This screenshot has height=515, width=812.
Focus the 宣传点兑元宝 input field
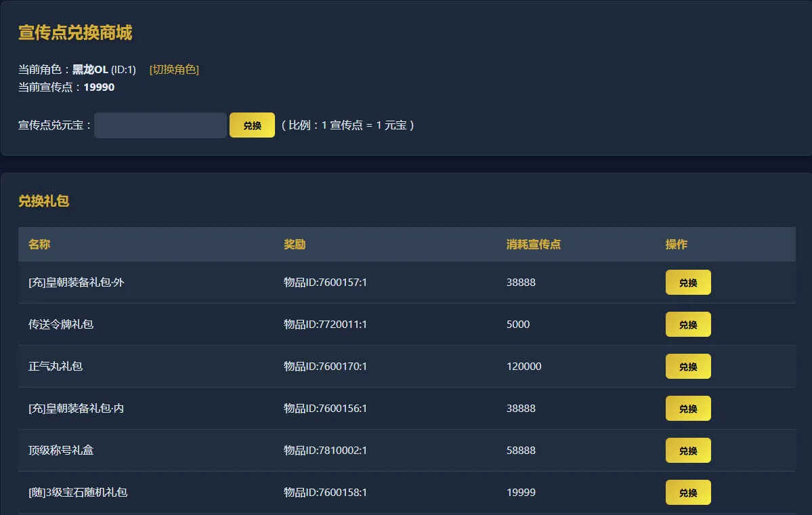pyautogui.click(x=161, y=125)
